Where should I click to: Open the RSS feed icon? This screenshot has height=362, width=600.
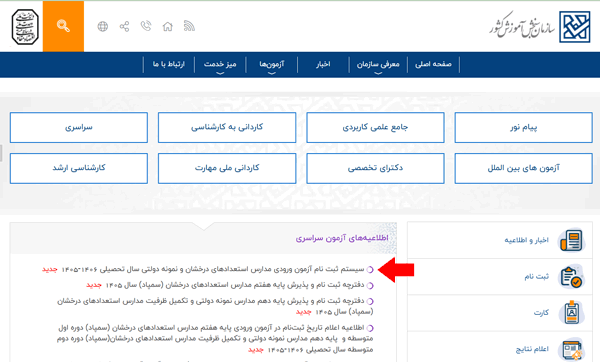[189, 26]
